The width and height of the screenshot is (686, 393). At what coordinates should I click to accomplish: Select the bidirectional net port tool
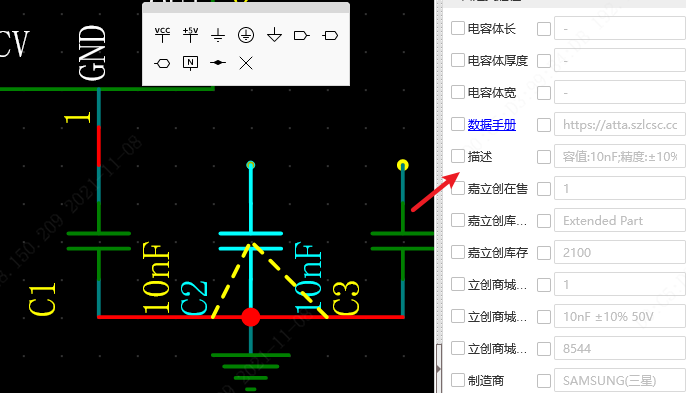pyautogui.click(x=330, y=35)
